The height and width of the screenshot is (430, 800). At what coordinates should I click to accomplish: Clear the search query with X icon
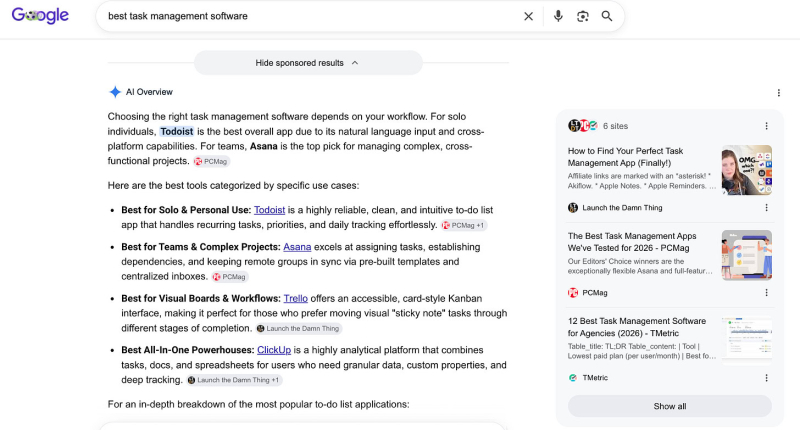pos(529,16)
